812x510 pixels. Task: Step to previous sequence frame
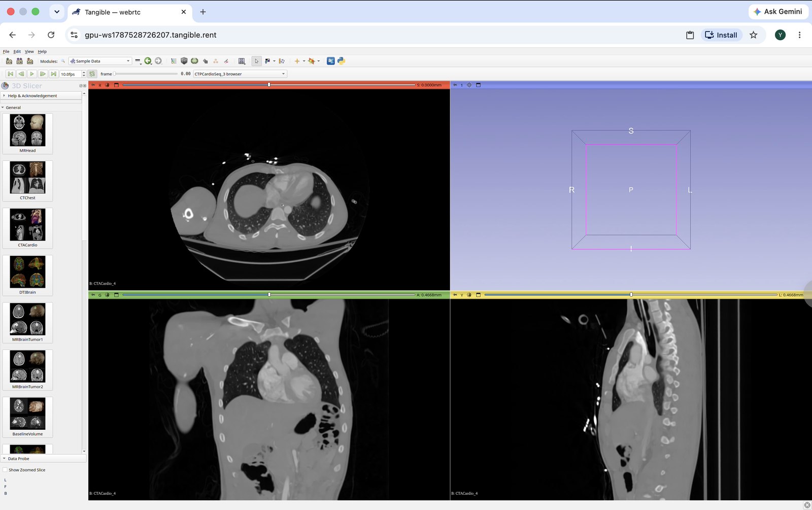21,74
